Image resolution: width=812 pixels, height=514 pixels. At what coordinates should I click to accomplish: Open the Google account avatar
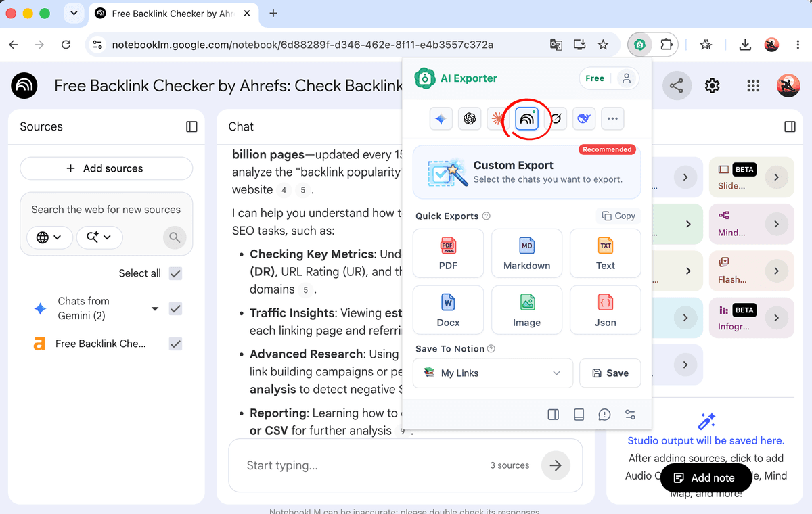(789, 86)
